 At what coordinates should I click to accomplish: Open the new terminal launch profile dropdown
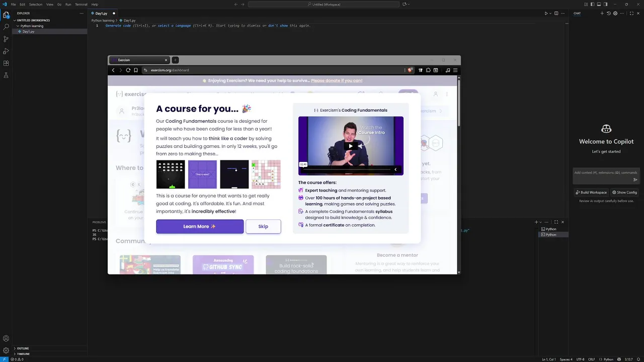coord(541,222)
